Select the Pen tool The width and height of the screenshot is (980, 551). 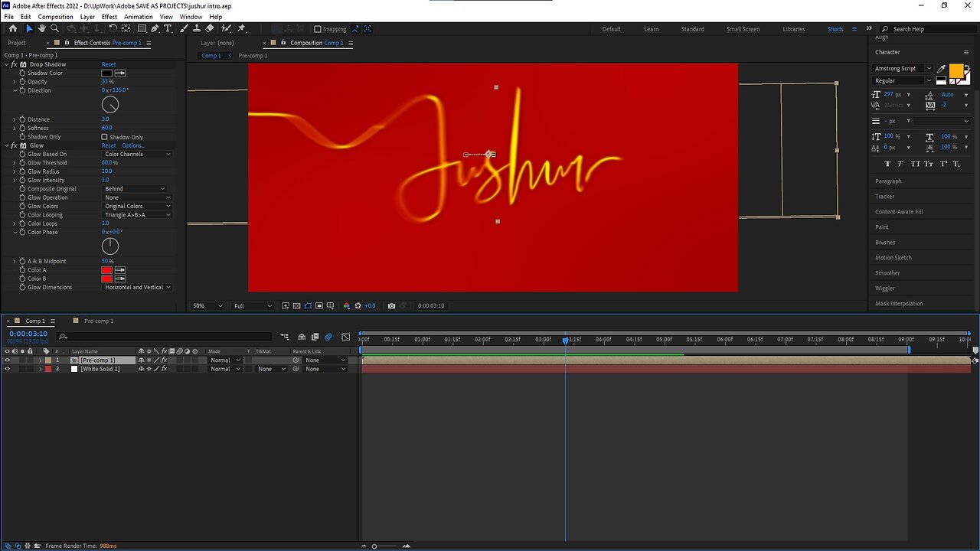pyautogui.click(x=155, y=28)
